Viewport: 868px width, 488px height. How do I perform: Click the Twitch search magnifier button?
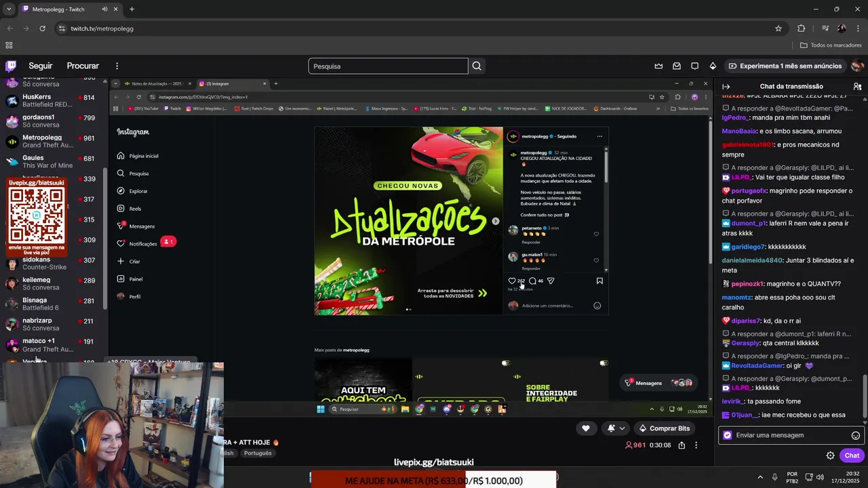click(x=477, y=66)
